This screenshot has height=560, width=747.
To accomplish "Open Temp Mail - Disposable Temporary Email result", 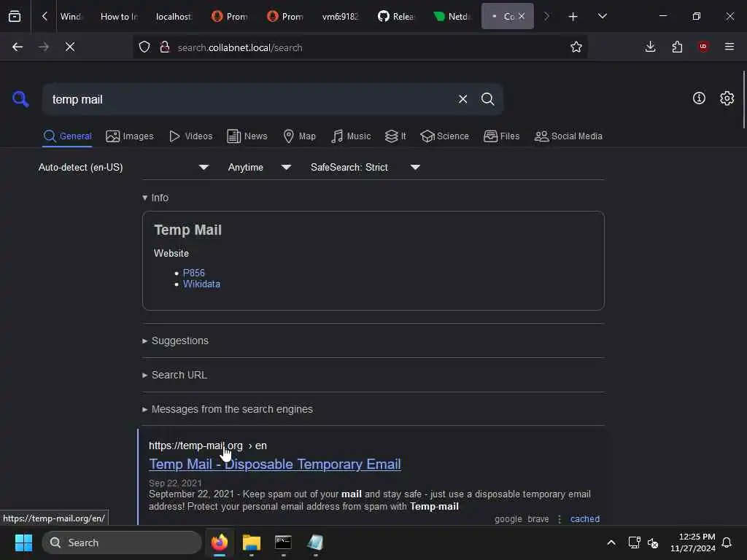I will [x=275, y=464].
